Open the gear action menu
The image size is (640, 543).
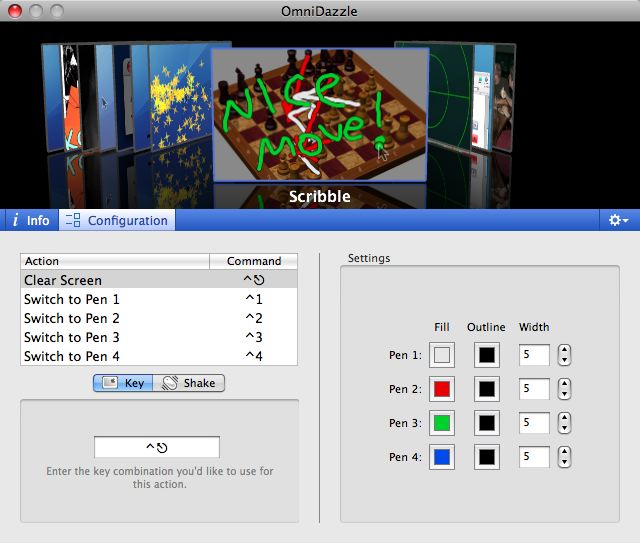618,220
